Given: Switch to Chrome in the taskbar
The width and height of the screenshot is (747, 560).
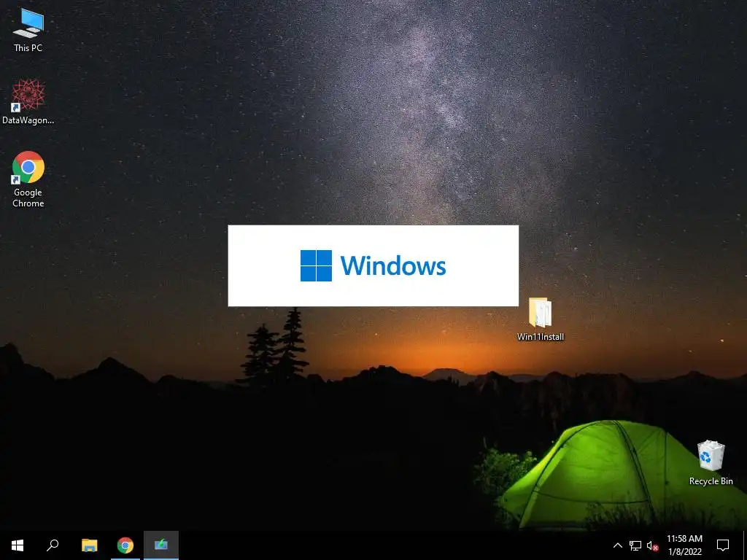Looking at the screenshot, I should [125, 545].
